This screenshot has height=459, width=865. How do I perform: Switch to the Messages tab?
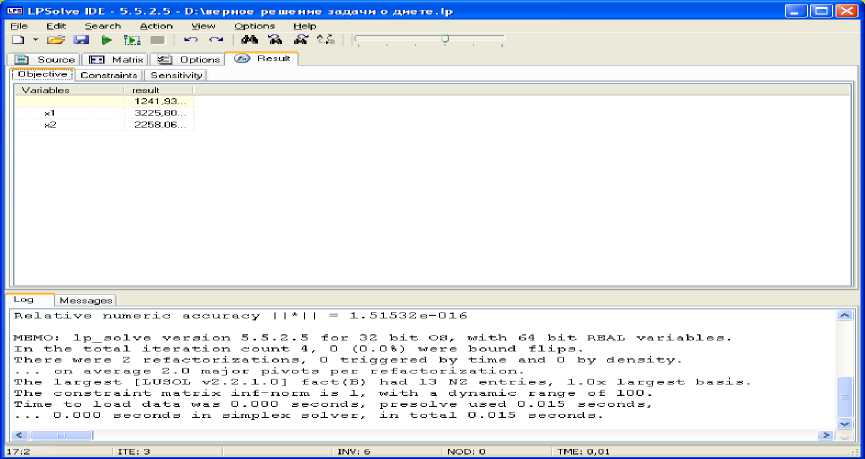86,301
